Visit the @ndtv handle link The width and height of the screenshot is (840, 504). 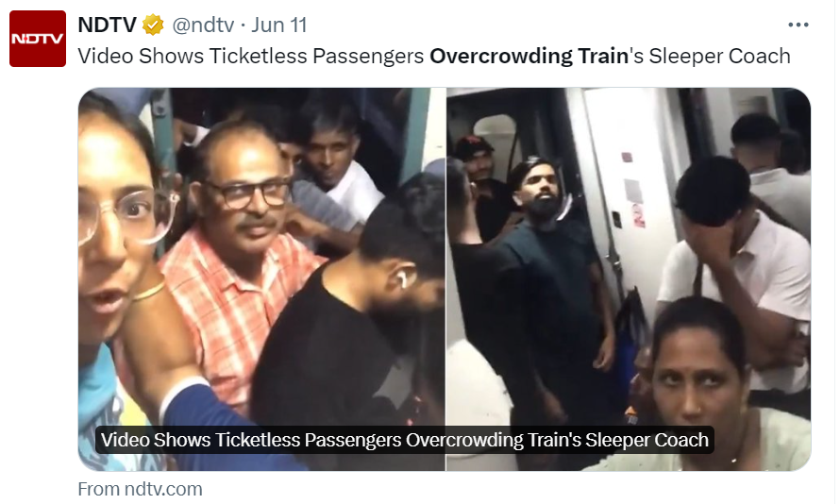[203, 25]
